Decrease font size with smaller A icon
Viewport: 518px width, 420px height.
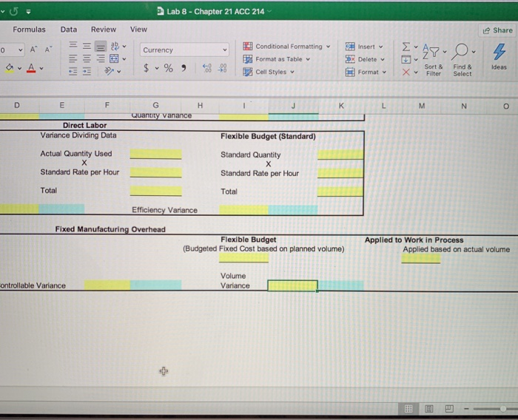click(x=48, y=50)
